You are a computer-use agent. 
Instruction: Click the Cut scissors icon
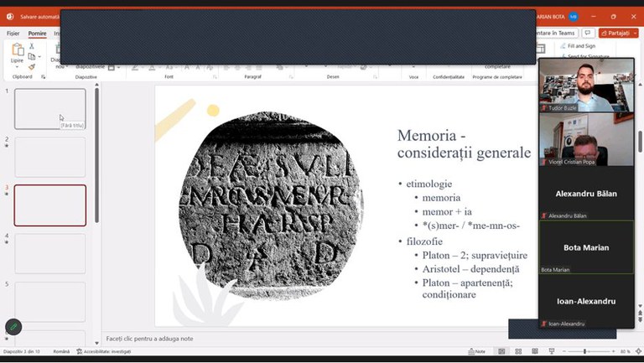click(x=32, y=46)
